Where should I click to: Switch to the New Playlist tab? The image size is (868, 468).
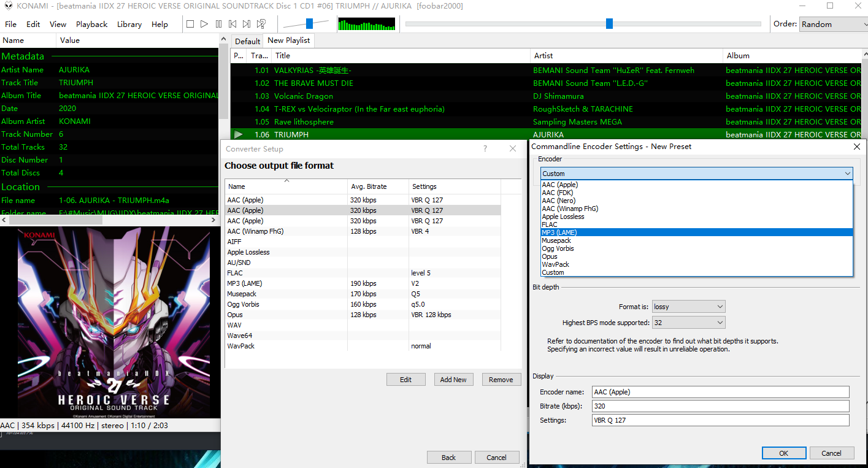point(288,40)
